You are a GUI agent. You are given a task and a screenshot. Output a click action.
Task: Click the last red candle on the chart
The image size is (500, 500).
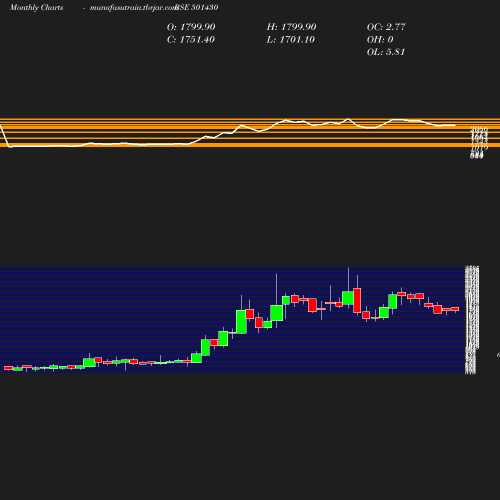(x=455, y=309)
